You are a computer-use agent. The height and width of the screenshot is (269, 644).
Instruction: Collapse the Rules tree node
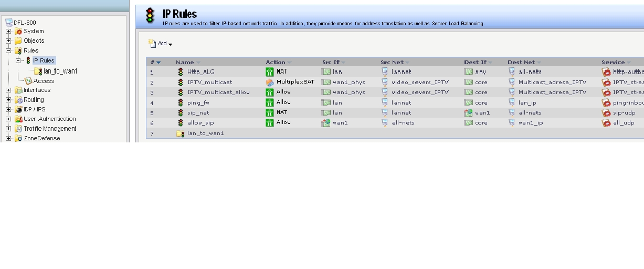(x=8, y=50)
